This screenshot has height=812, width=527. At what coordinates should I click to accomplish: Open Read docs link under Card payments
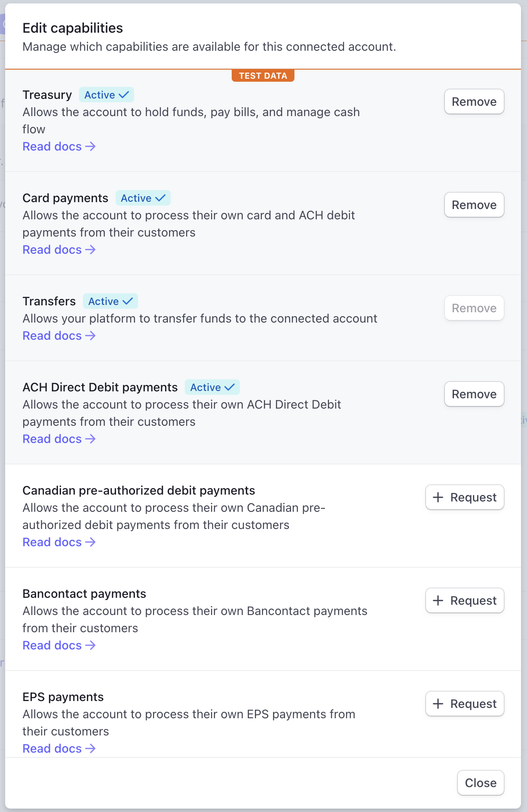59,250
